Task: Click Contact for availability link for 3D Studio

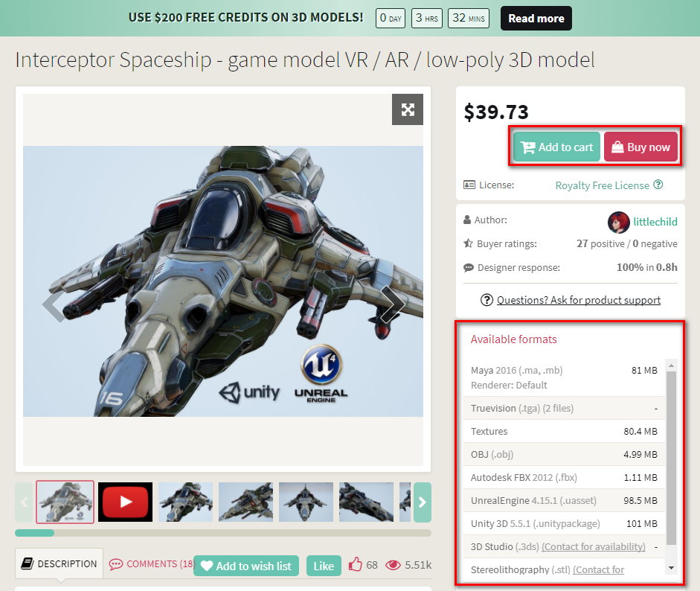Action: point(594,546)
